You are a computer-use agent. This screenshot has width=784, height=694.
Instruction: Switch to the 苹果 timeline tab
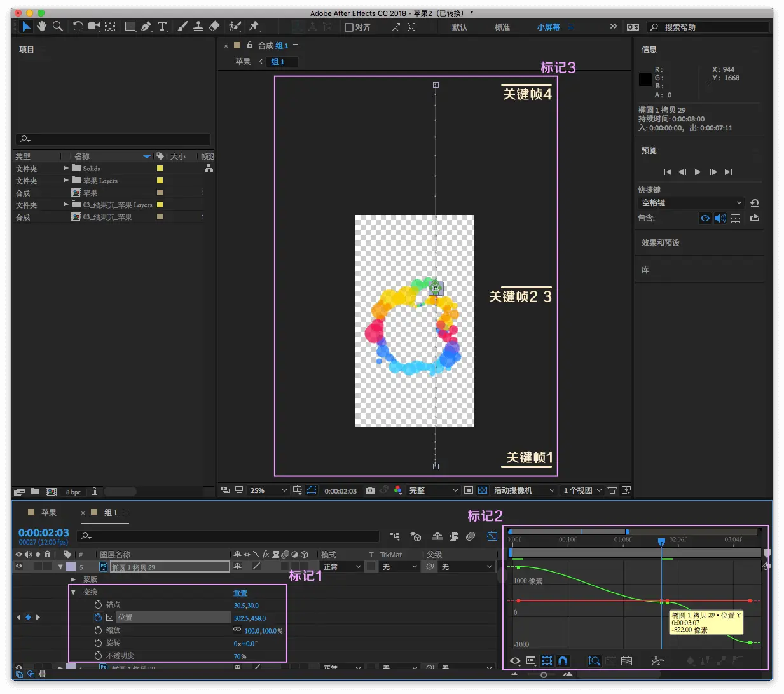click(48, 513)
